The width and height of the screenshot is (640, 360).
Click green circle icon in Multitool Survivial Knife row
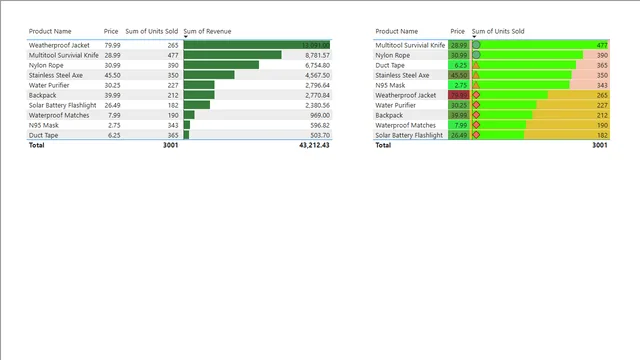pyautogui.click(x=476, y=45)
